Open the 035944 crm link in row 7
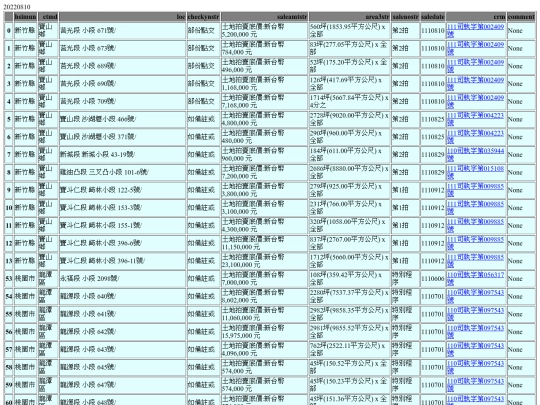The image size is (540, 405). (475, 155)
